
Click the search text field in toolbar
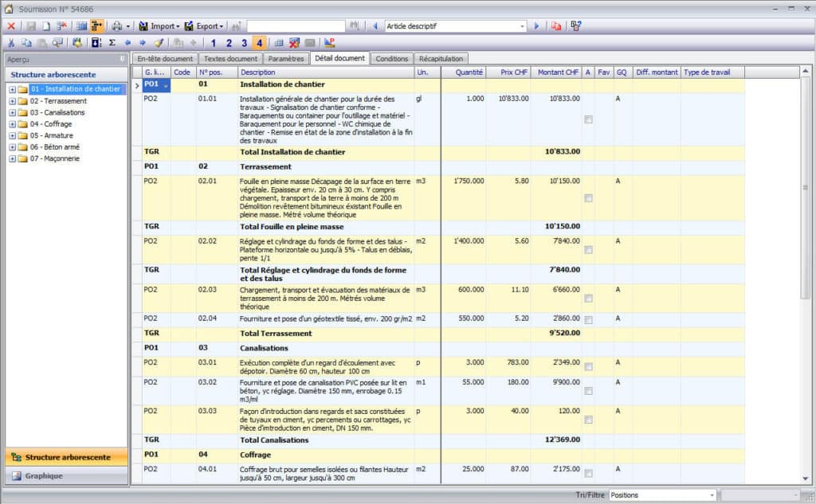(296, 26)
